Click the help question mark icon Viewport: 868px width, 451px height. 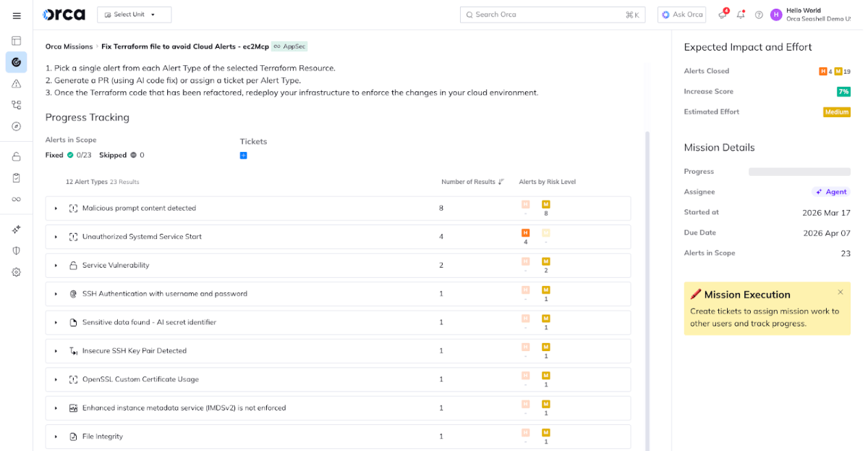(x=759, y=14)
